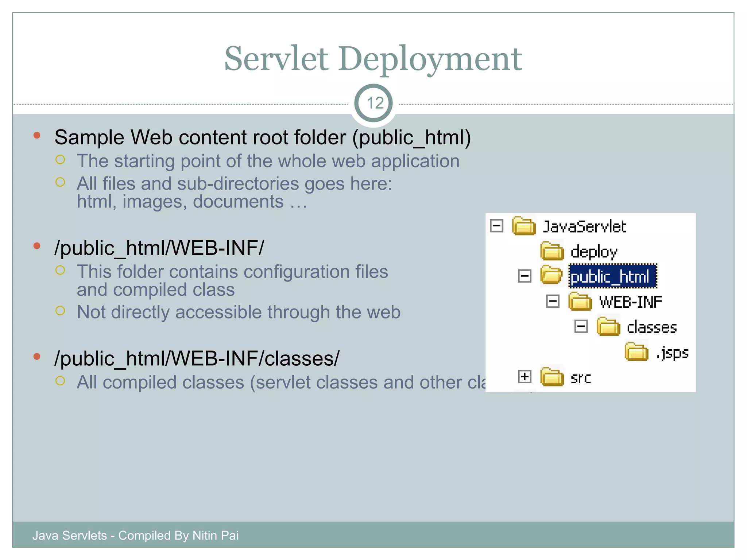Collapse the classes tree node
Viewport: 747px width, 560px height.
pos(581,326)
